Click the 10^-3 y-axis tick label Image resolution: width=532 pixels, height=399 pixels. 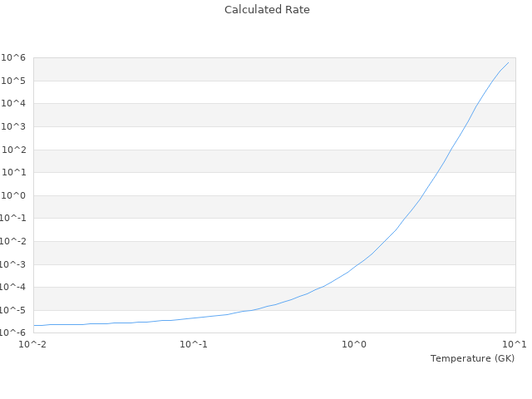tap(13, 264)
